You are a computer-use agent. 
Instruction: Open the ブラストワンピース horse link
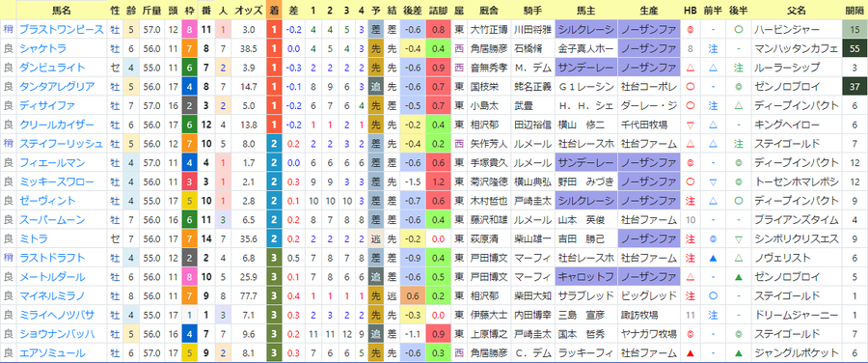tap(61, 29)
